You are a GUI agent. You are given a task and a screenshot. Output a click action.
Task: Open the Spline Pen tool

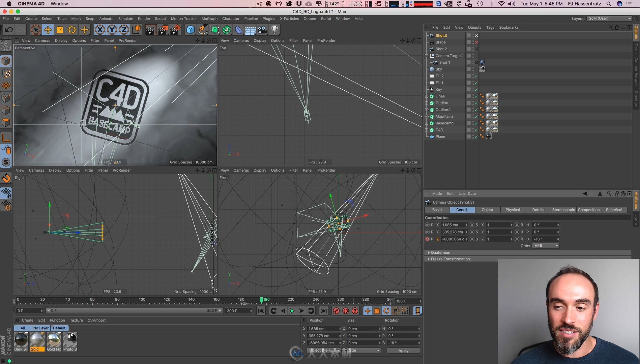pos(203,30)
